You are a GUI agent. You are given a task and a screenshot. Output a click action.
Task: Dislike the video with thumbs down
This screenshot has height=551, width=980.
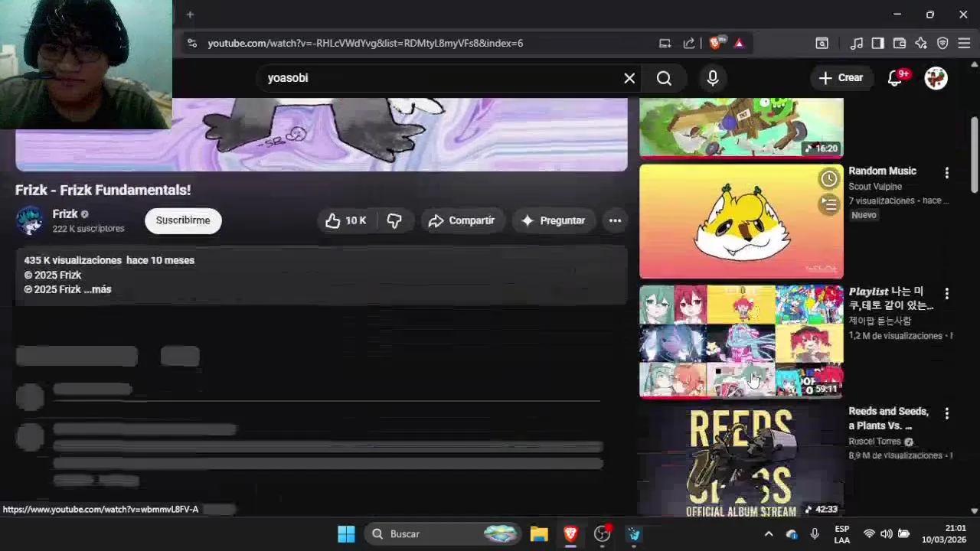[394, 220]
